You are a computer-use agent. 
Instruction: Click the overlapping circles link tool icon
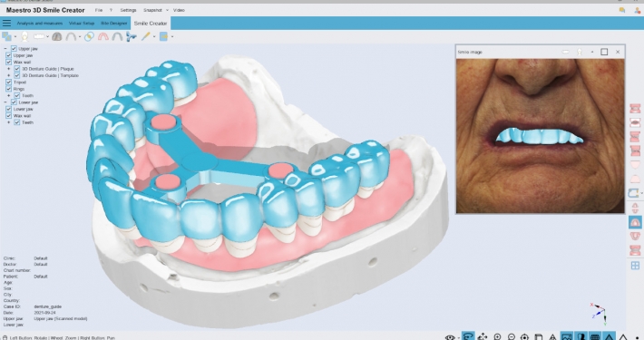89,36
